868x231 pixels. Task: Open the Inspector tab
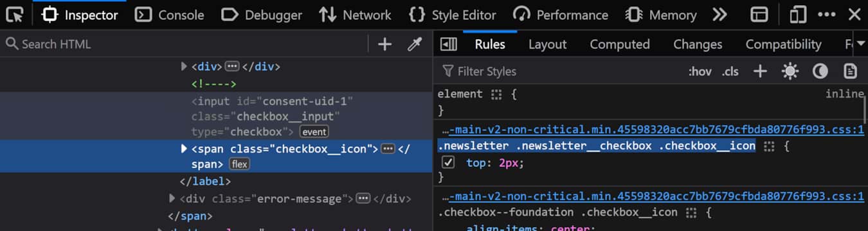pyautogui.click(x=80, y=15)
